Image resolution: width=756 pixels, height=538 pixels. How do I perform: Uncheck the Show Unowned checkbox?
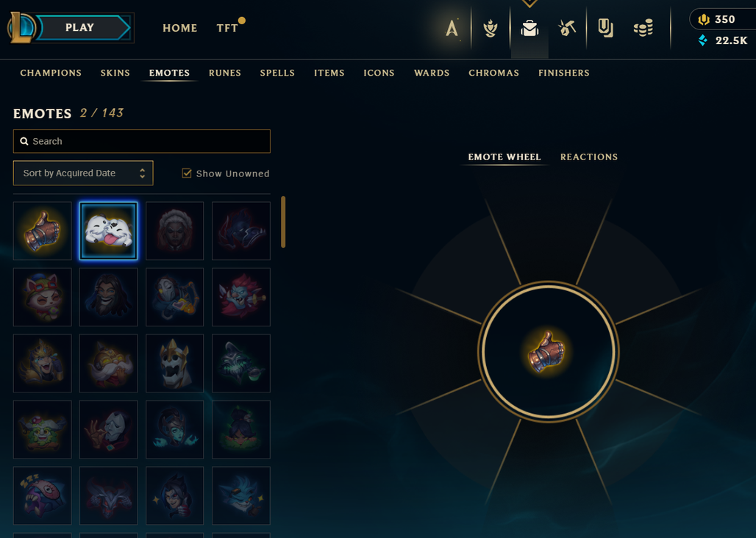click(x=187, y=173)
